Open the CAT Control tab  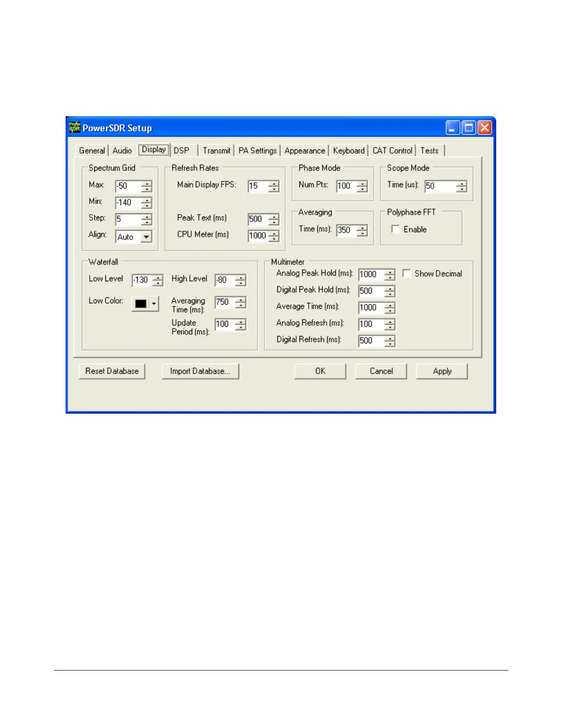tap(392, 151)
